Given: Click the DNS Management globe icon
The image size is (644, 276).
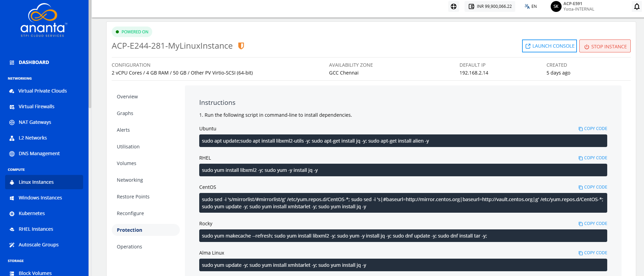Looking at the screenshot, I should point(12,154).
